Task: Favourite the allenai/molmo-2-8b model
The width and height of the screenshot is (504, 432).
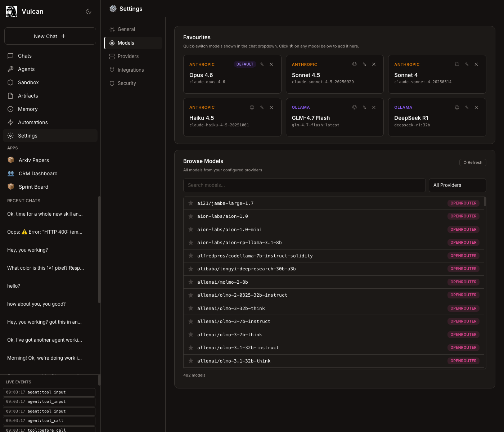Action: (x=191, y=282)
